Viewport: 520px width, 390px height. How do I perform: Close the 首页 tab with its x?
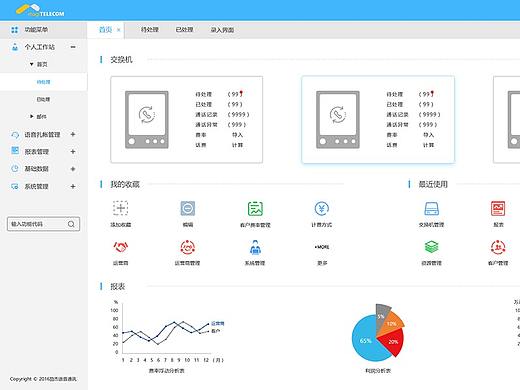(119, 30)
